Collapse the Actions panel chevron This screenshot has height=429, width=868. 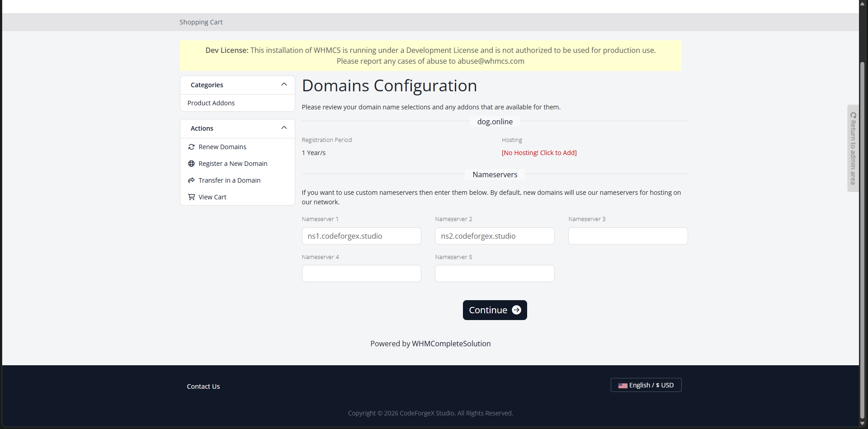pos(284,128)
